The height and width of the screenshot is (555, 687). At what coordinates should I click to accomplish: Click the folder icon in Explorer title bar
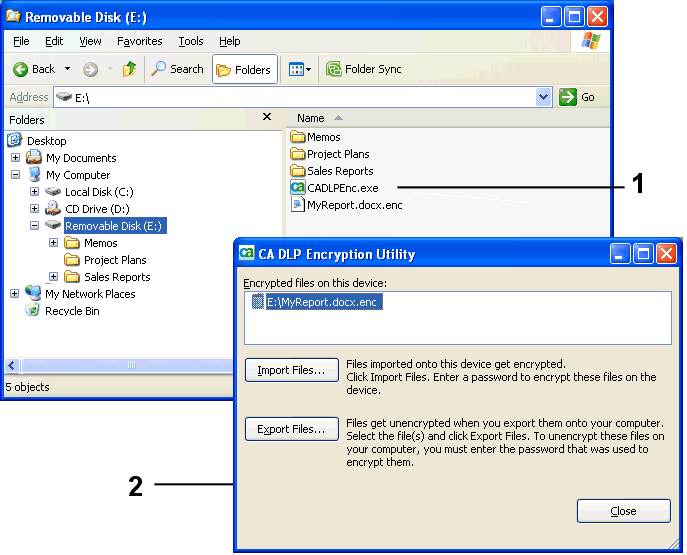(13, 16)
